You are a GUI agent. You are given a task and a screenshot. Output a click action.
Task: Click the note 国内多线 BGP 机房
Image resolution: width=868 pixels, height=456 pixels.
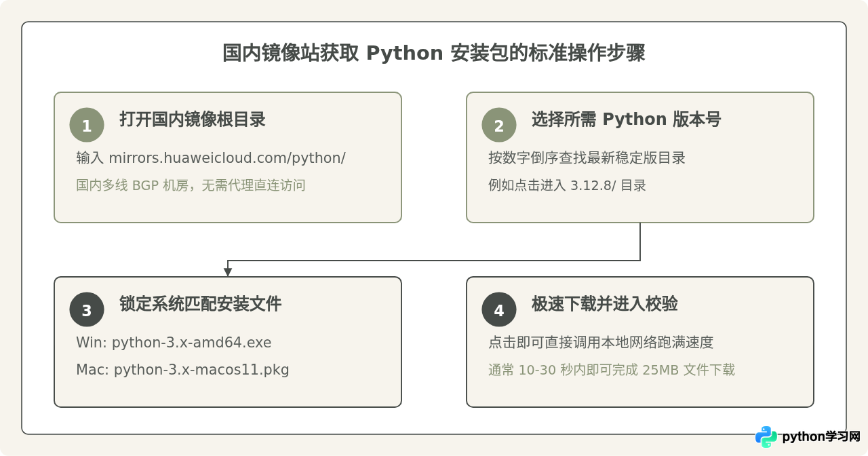tap(191, 185)
